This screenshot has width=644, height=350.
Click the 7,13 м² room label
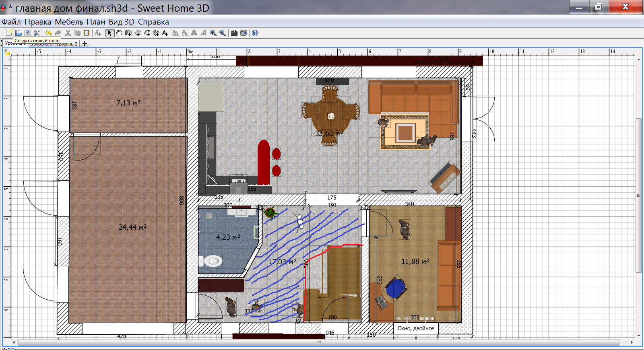(x=128, y=103)
